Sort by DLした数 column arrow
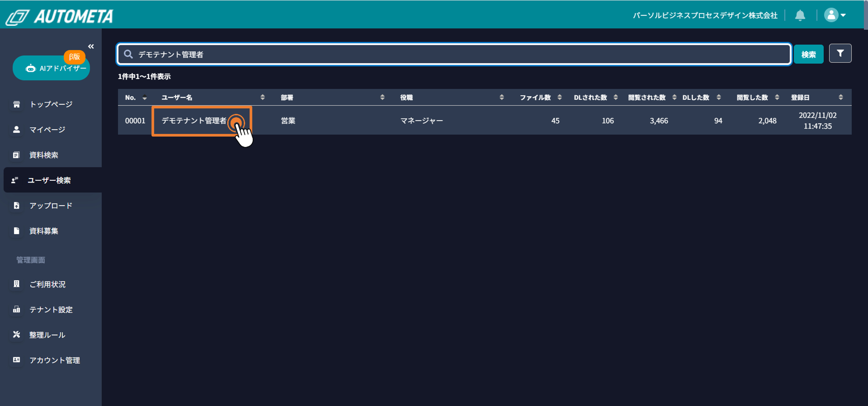 [718, 97]
